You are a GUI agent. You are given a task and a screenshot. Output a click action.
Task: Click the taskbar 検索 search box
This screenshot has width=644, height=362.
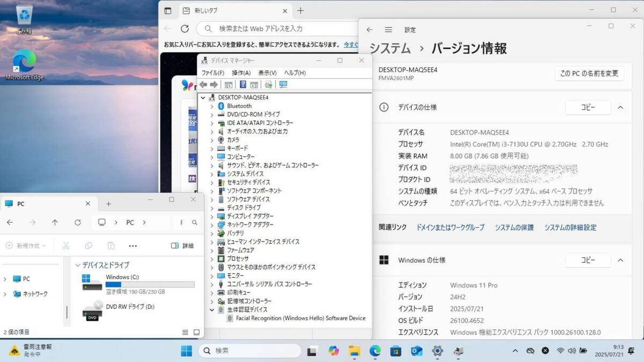click(250, 351)
